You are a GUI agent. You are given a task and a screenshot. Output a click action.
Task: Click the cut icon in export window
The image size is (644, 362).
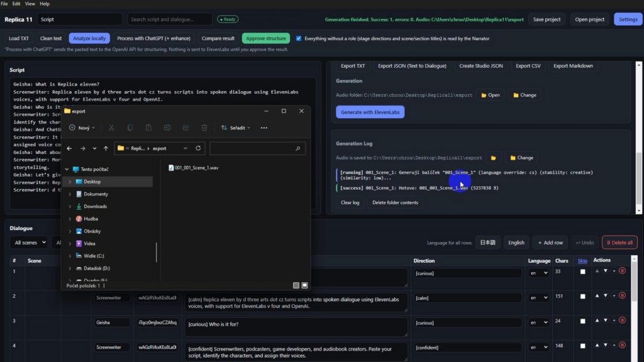pyautogui.click(x=111, y=128)
